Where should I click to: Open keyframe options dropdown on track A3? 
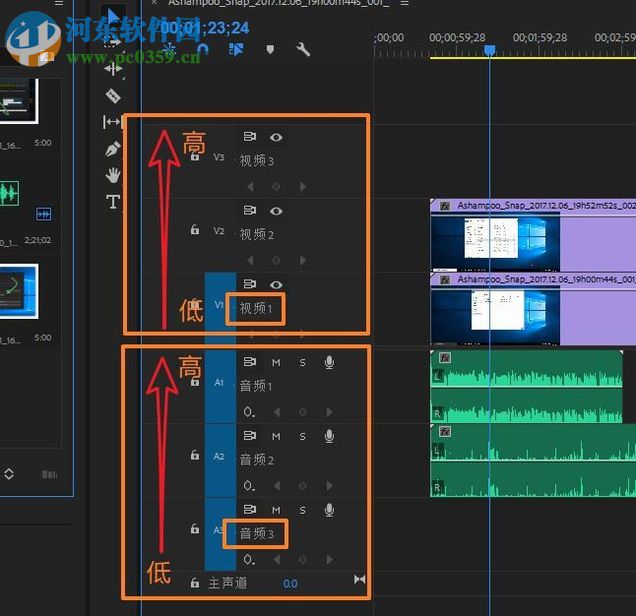click(x=248, y=559)
